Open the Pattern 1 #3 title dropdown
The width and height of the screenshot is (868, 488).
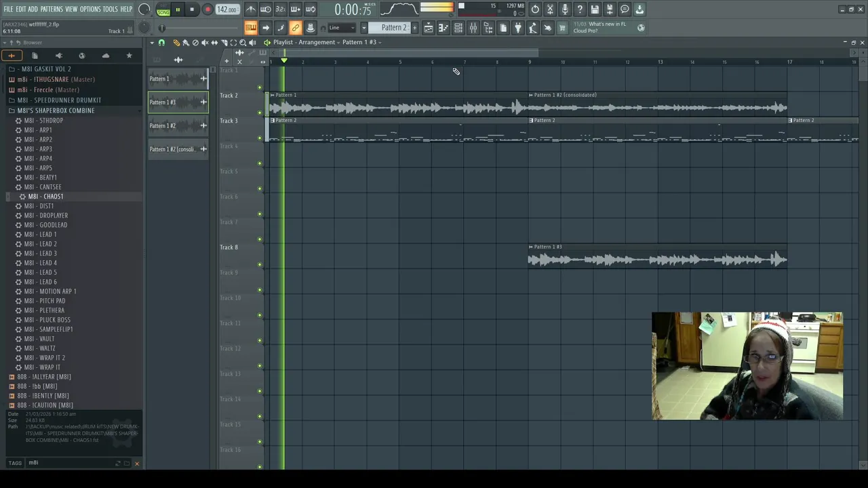362,42
